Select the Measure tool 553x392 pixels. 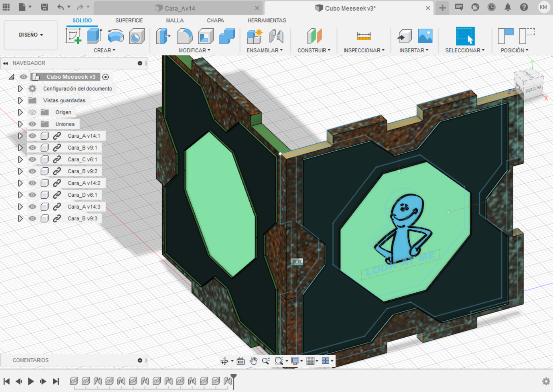pos(364,36)
